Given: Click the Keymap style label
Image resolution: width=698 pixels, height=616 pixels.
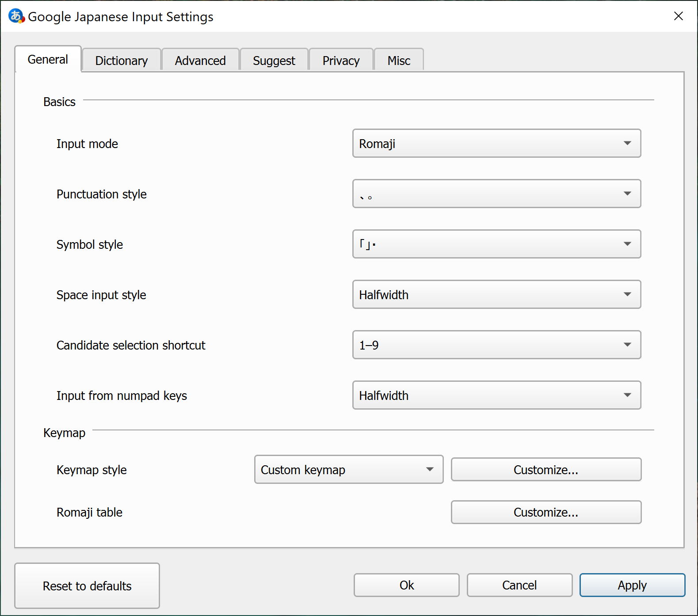Looking at the screenshot, I should tap(92, 470).
